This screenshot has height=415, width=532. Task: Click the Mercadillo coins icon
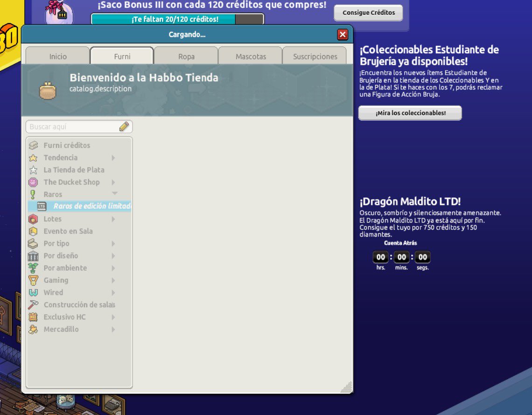[x=33, y=329]
